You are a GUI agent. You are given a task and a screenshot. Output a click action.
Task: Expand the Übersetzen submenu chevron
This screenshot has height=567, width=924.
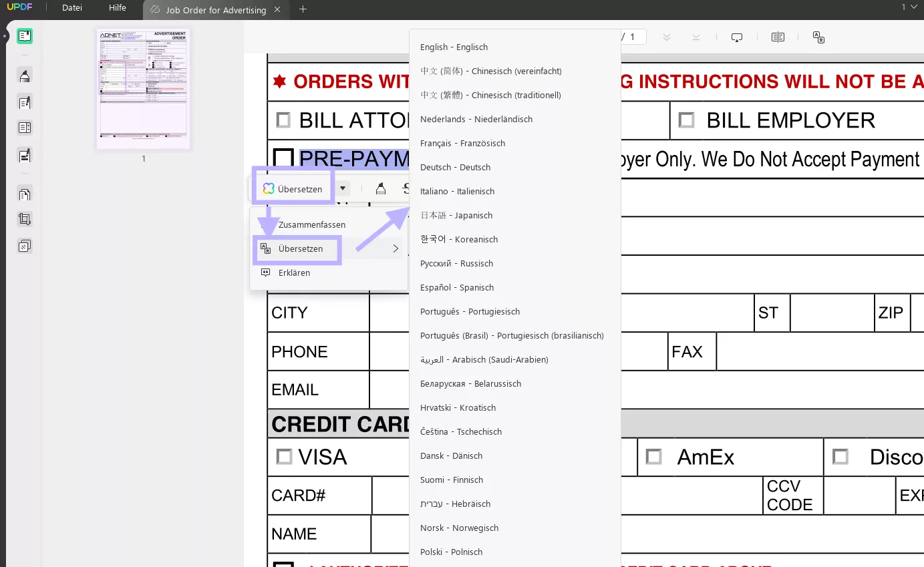point(396,248)
